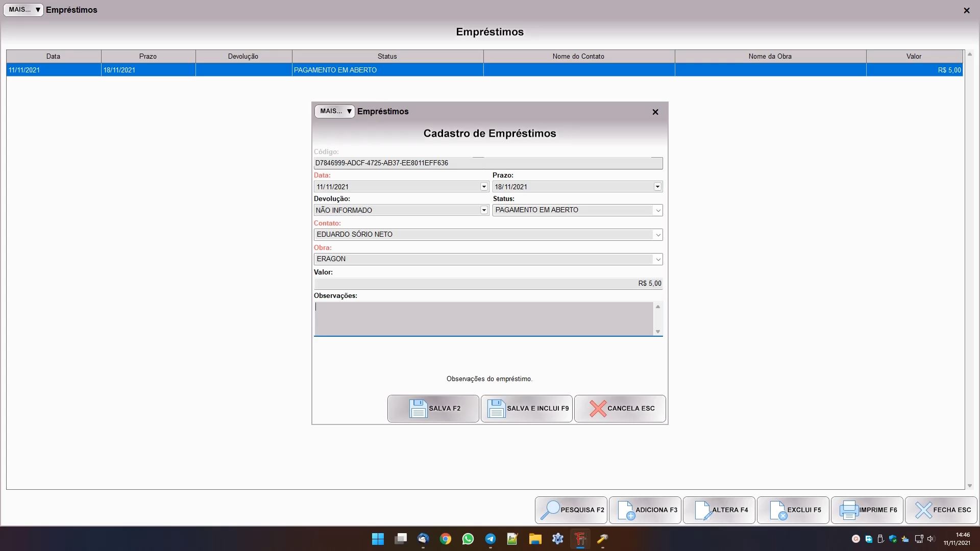Viewport: 980px width, 551px height.
Task: Click the Pesquisa magnifying glass icon
Action: 550,510
